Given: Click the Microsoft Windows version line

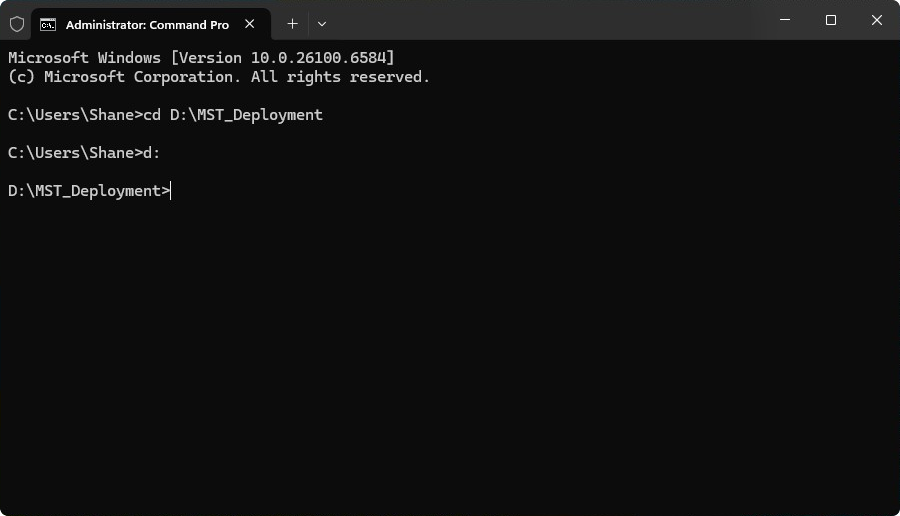Looking at the screenshot, I should pos(201,58).
